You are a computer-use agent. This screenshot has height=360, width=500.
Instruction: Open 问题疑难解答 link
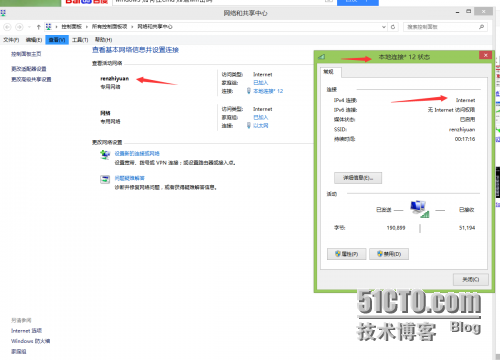(130, 178)
